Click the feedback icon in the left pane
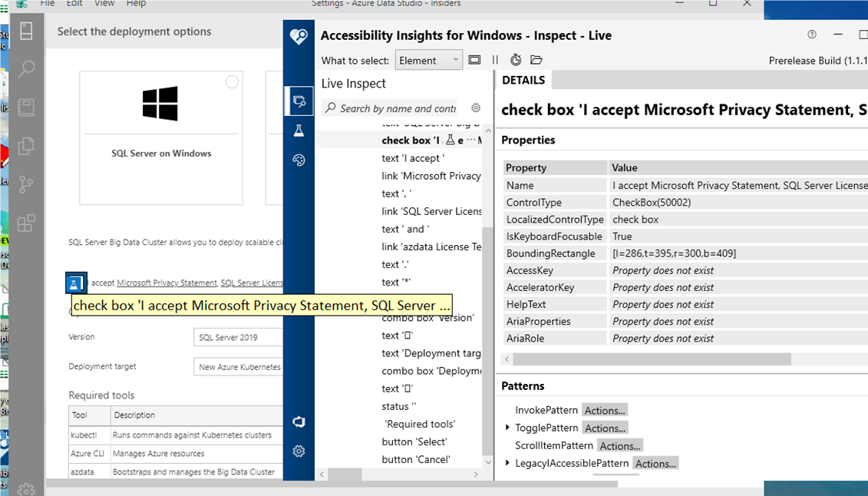This screenshot has height=496, width=868. pos(299,422)
